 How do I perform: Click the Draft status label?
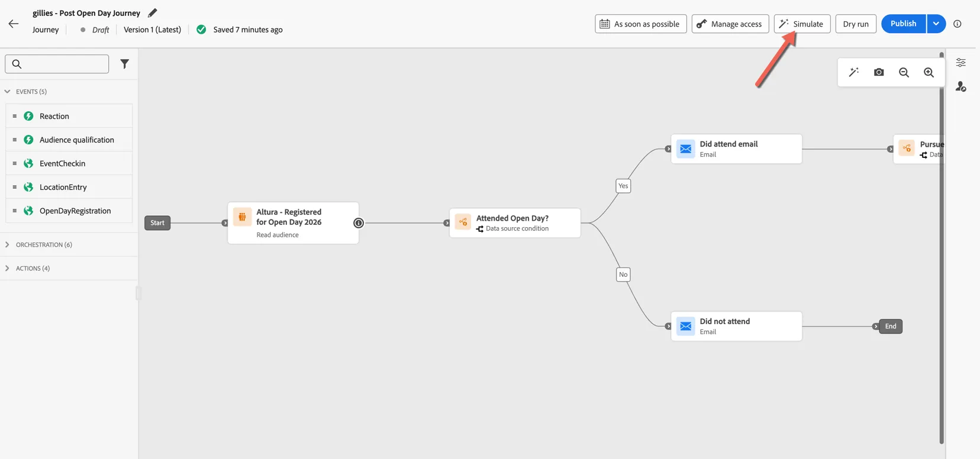pos(101,30)
